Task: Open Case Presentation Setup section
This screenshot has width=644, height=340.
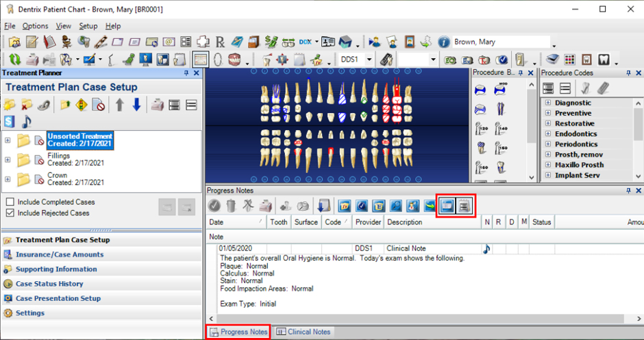Action: [58, 298]
